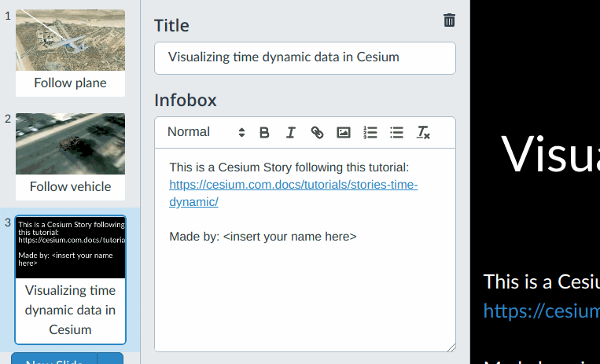Expand the arrow next to New Slide
Viewport: 600px width, 364px height.
(111, 360)
